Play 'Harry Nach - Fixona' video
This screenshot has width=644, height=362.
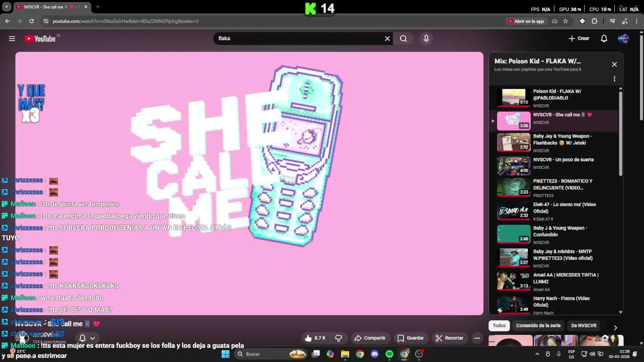coord(553,304)
